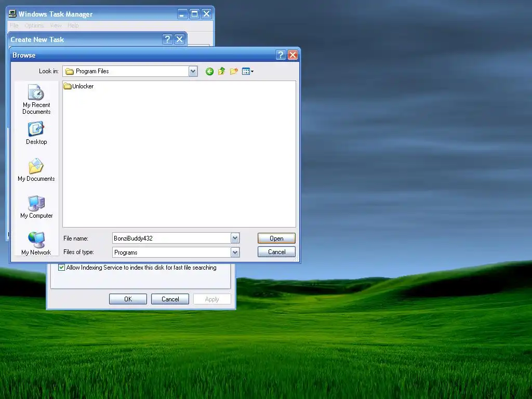Go back using the green arrow icon
532x399 pixels.
click(x=210, y=71)
